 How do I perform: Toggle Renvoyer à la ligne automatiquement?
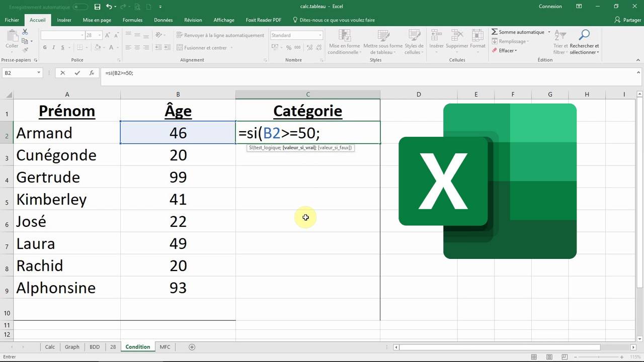220,35
